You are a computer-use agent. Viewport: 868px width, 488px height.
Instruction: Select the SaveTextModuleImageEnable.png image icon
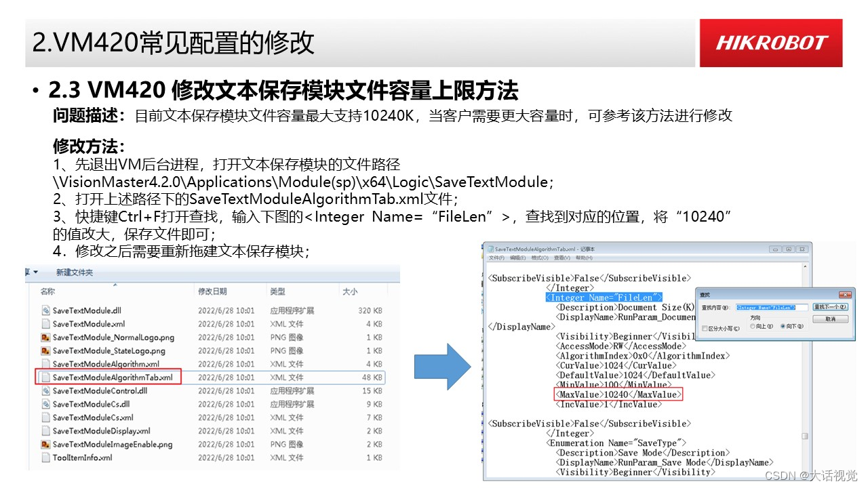[45, 444]
